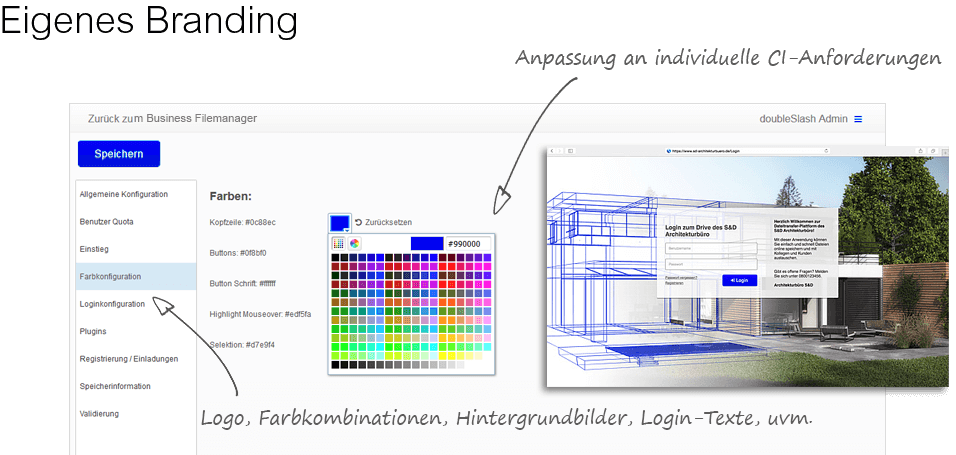Follow the Zurück zum Business Filemanager link
Screen dimensions: 956x455
[173, 118]
